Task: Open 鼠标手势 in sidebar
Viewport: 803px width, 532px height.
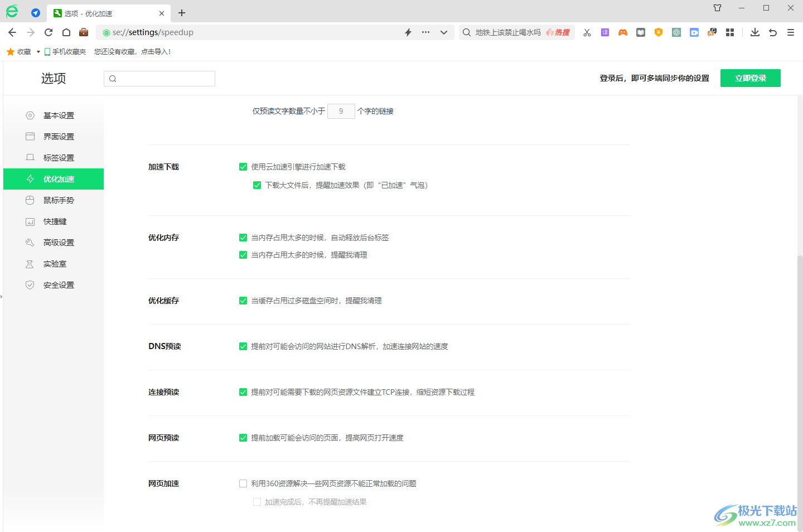Action: (54, 200)
